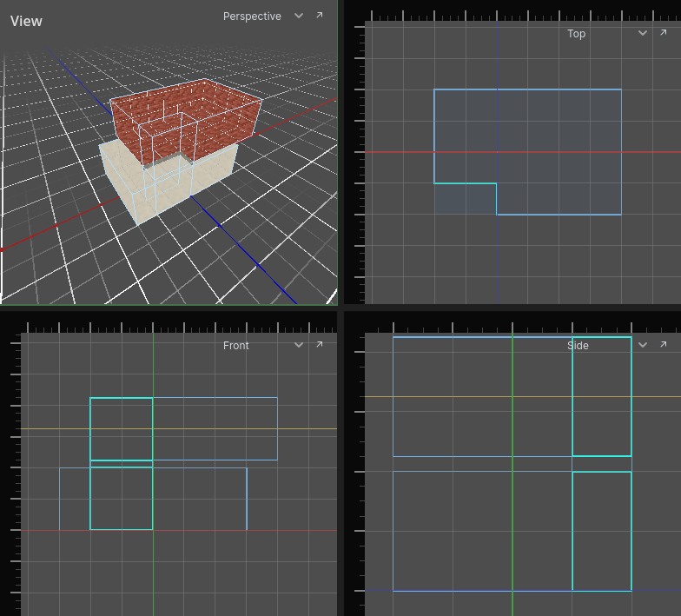681x616 pixels.
Task: Click the Side view label
Action: pyautogui.click(x=578, y=346)
